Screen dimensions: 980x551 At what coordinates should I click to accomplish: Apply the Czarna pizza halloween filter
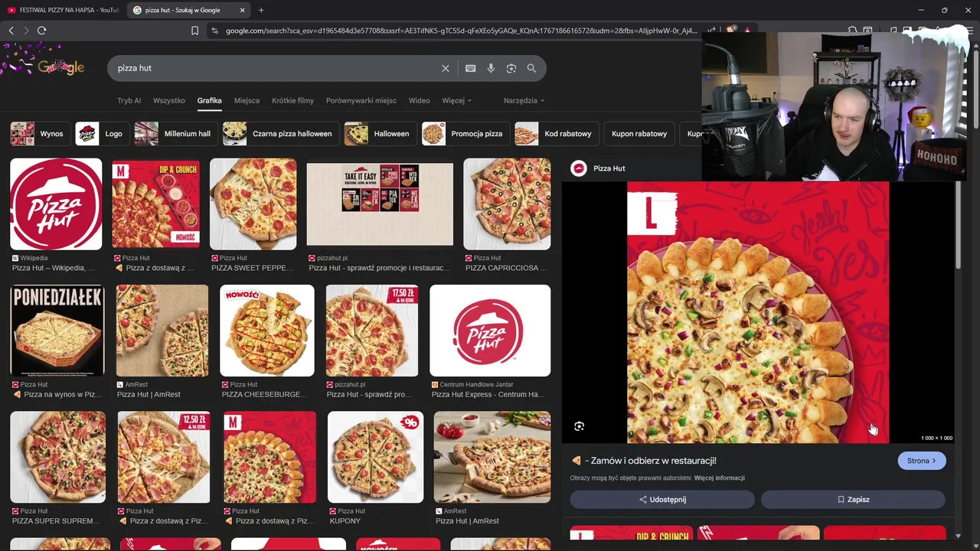(280, 133)
